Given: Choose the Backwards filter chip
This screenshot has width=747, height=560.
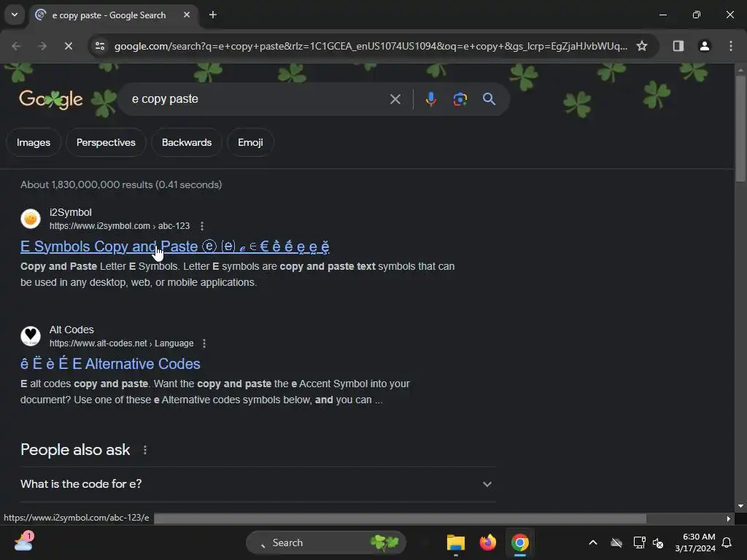Looking at the screenshot, I should coord(187,142).
